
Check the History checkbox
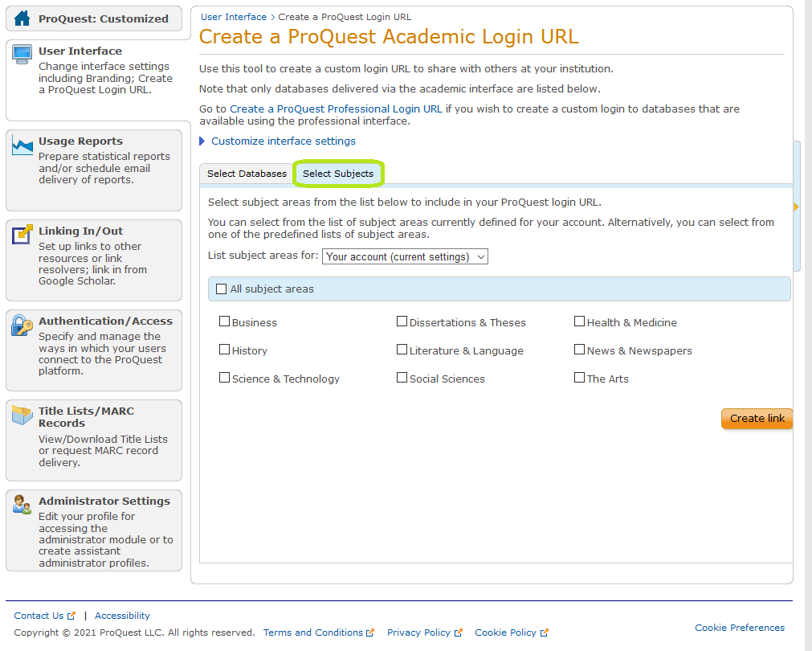224,350
